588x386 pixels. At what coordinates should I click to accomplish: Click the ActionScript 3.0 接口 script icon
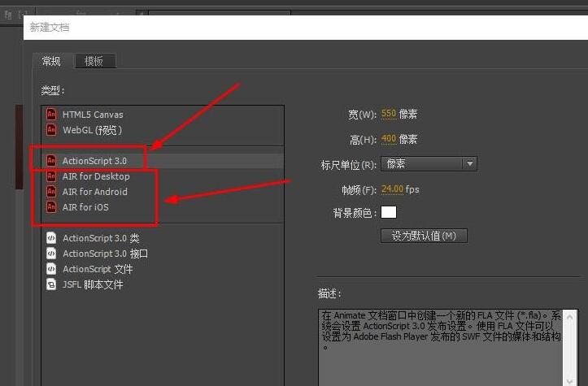[51, 254]
